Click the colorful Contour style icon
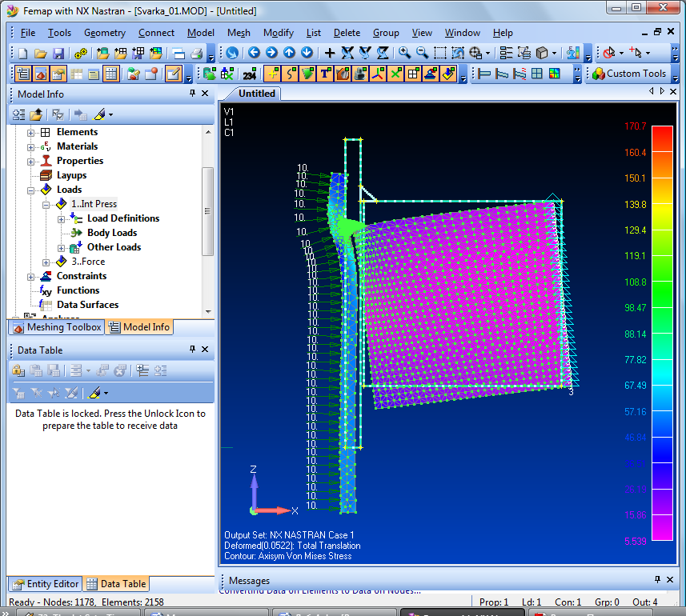Viewport: 686px width, 616px height. 554,74
